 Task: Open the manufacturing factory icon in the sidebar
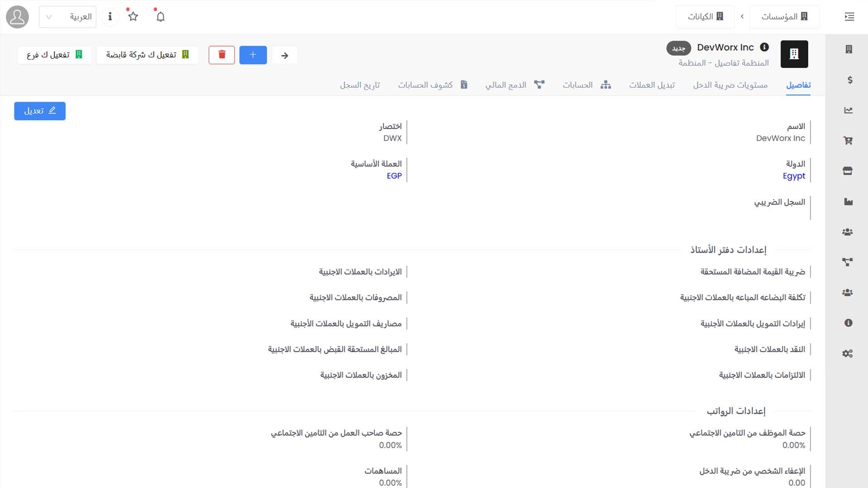849,201
